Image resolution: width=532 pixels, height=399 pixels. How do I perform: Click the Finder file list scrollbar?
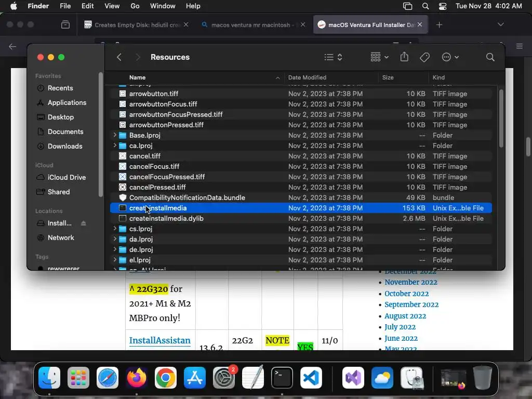501,118
